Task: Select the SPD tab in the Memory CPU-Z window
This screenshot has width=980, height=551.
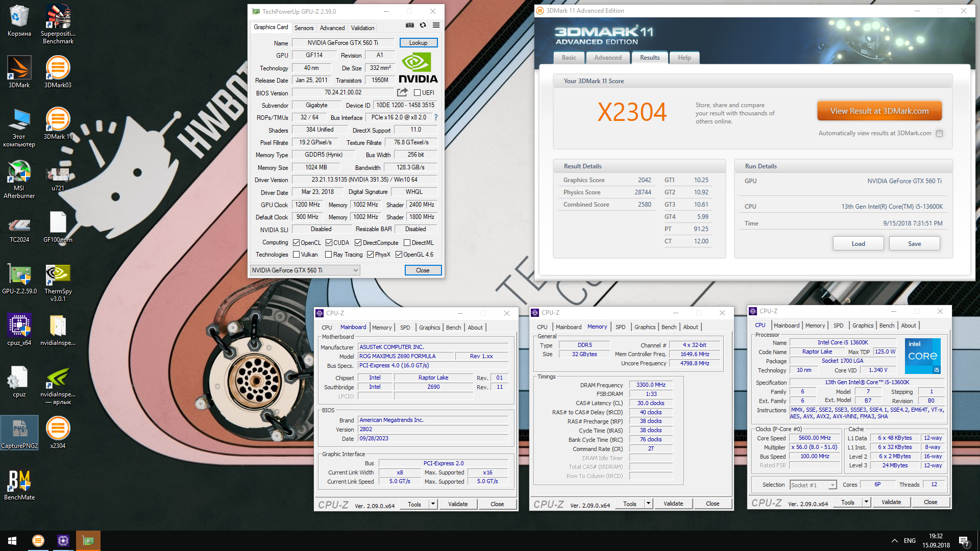Action: point(620,327)
